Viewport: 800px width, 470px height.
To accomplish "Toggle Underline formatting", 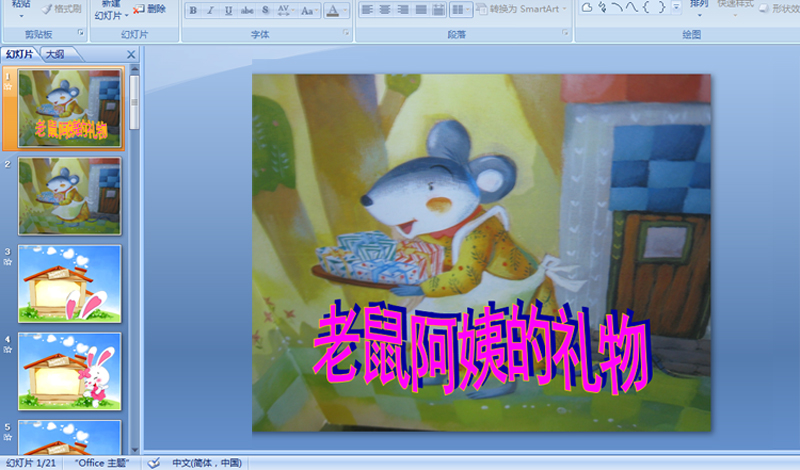I will (x=229, y=10).
